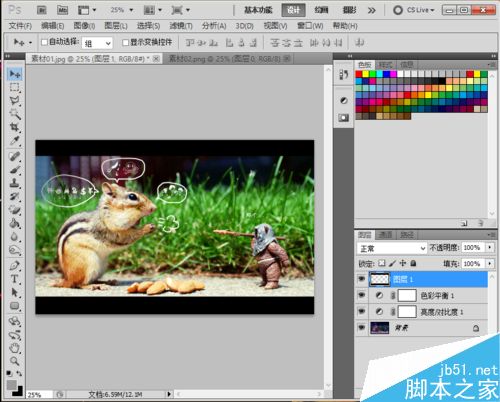Expand more workspaces chevron
Screen dimensions: 500x402
372,10
